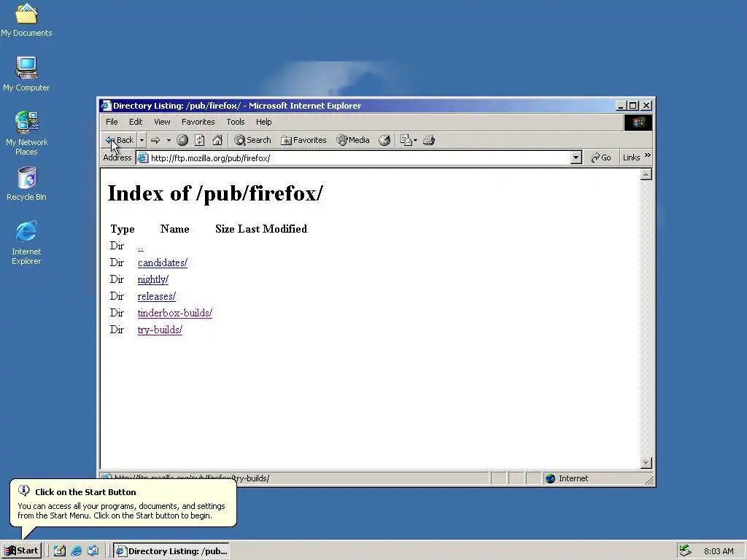
Task: Open the candidates/ directory link
Action: click(x=163, y=262)
